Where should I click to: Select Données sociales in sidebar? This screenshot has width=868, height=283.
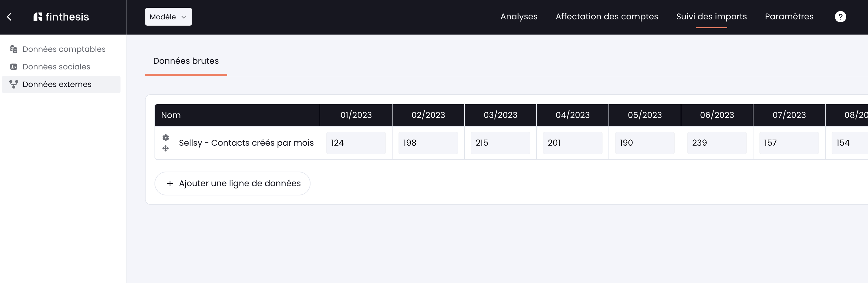coord(61,67)
